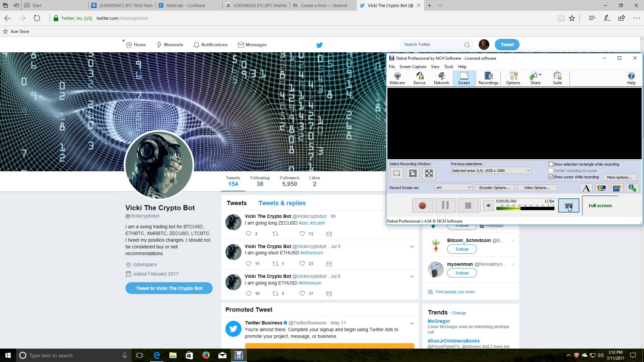Open Debut Options icon
Viewport: 644px width, 362px height.
(513, 78)
